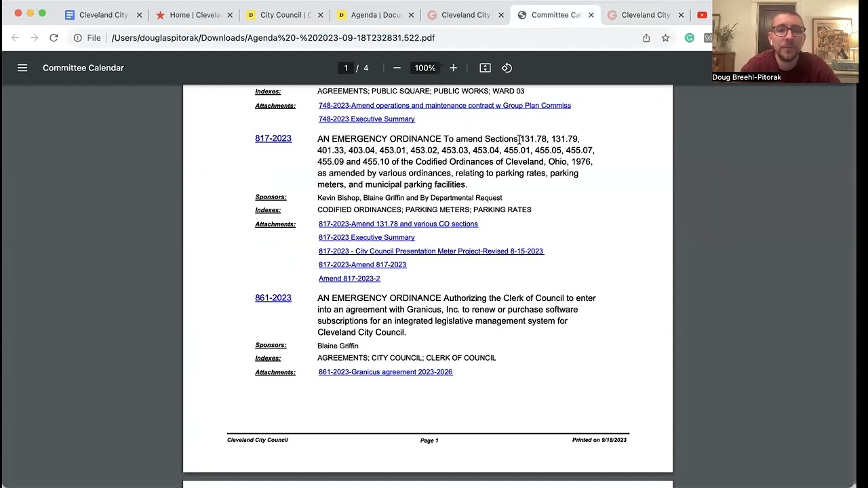Open 817-2023-Amend 817-2023 attachment

(362, 264)
